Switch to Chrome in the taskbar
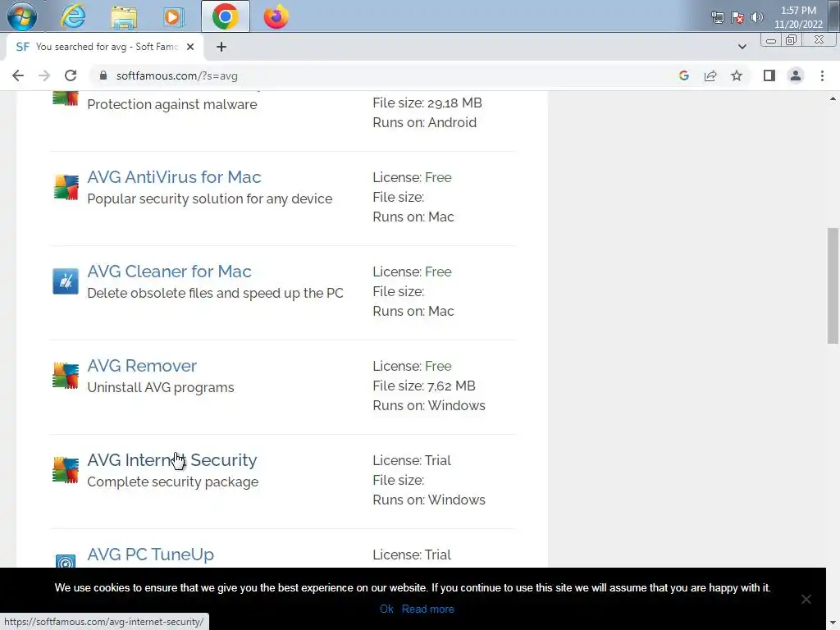Screen dimensions: 840x630 pos(225,16)
